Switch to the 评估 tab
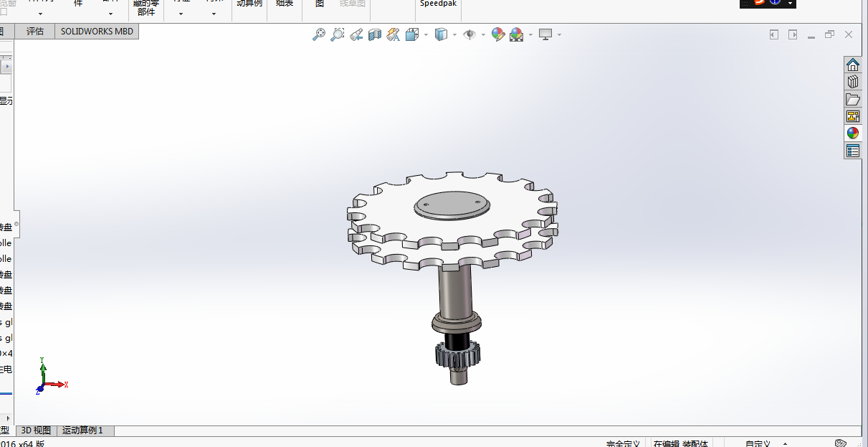This screenshot has height=447, width=868. pos(35,32)
